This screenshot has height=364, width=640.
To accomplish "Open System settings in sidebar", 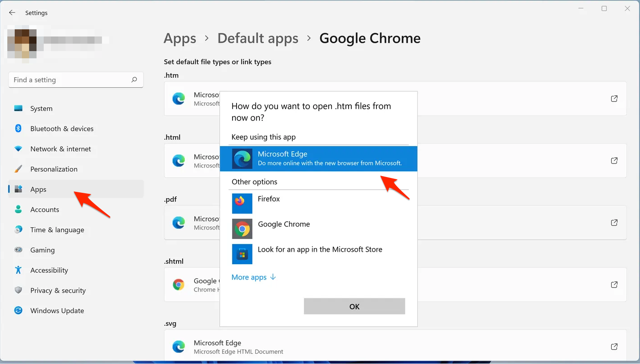I will click(x=76, y=108).
